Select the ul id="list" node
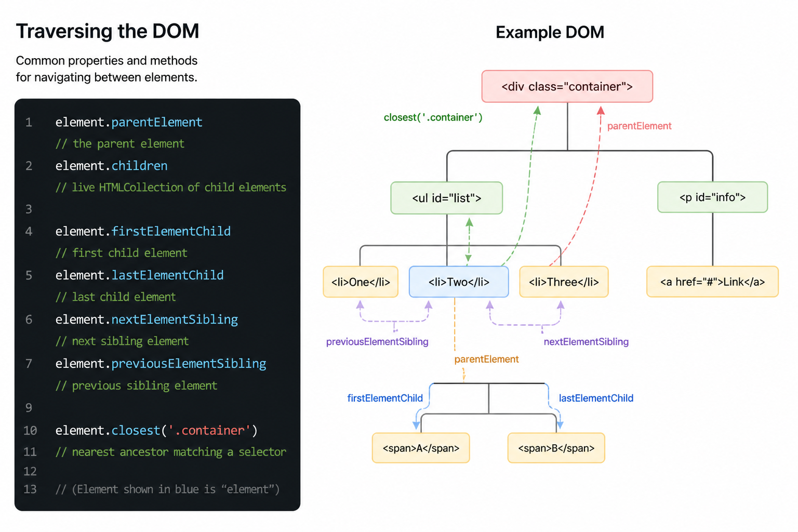The image size is (798, 532). click(x=447, y=198)
